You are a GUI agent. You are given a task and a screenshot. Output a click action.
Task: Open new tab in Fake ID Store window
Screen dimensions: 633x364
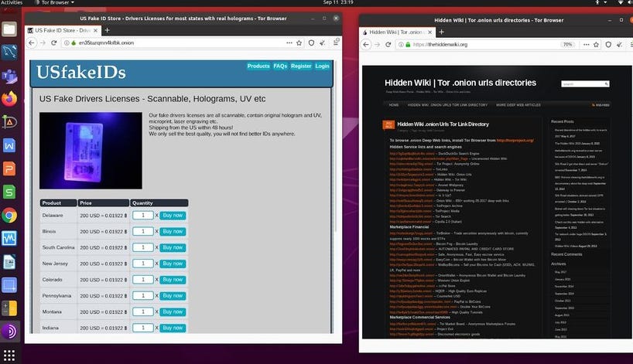click(108, 30)
